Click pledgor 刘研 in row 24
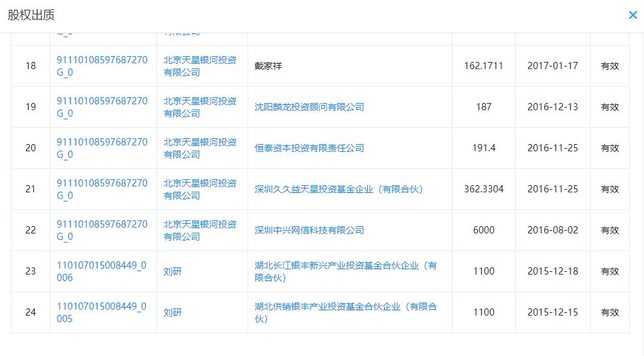Screen dimensions: 644x356 [173, 312]
